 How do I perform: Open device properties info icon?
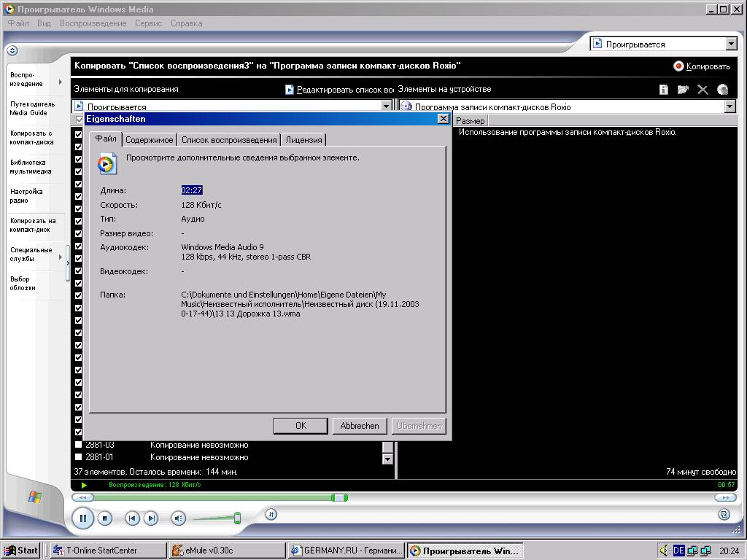664,90
